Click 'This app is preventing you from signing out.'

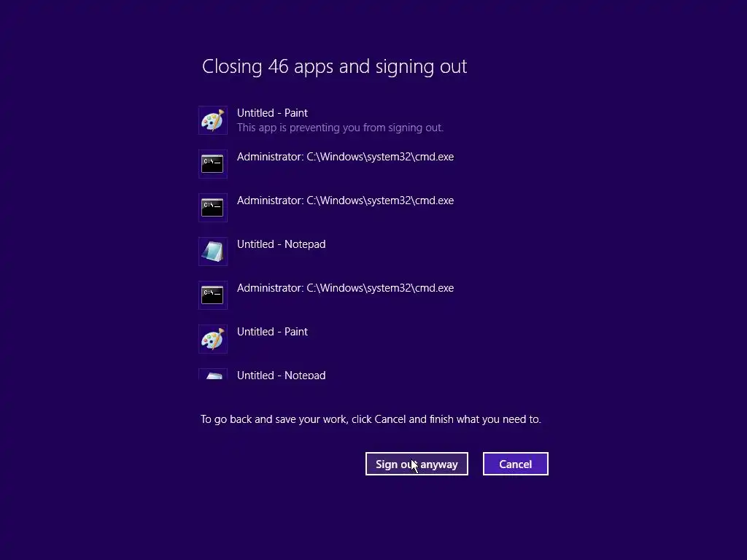click(x=340, y=128)
